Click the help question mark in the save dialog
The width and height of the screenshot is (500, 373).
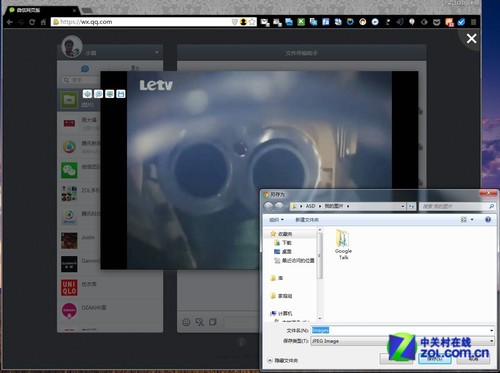[488, 220]
